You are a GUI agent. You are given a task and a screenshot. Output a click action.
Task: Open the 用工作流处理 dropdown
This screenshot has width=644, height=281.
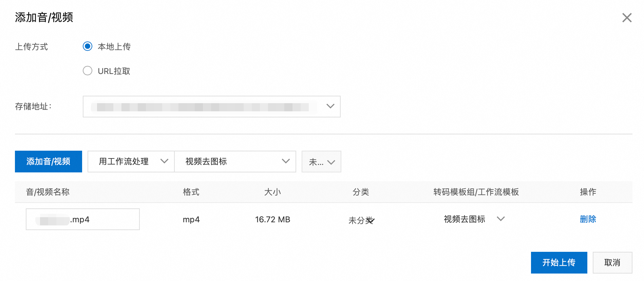coord(124,162)
